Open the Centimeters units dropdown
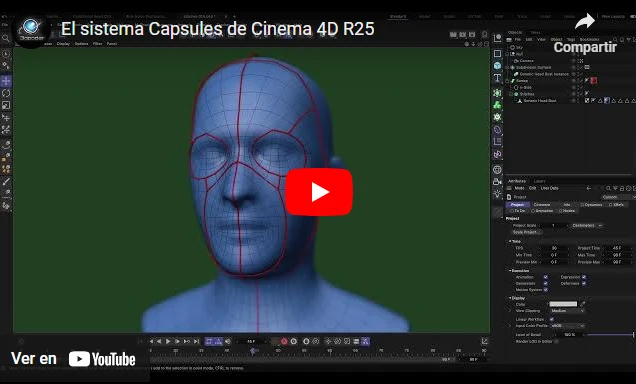Image resolution: width=636 pixels, height=384 pixels. point(587,225)
